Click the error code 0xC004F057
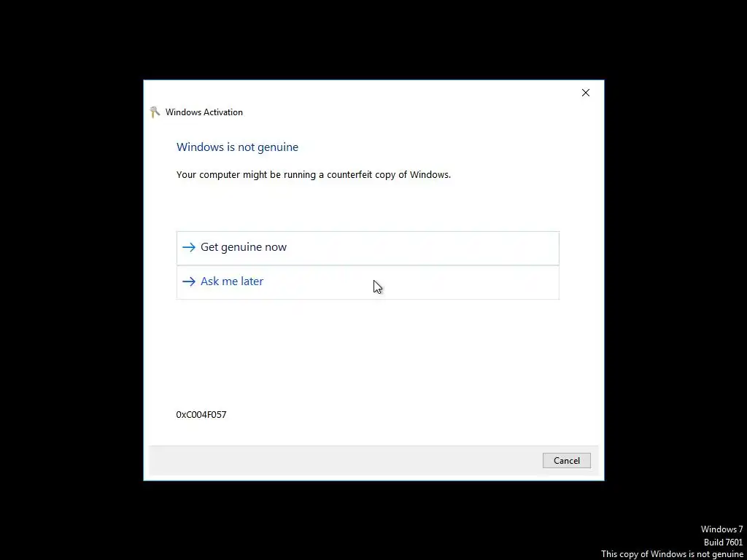Image resolution: width=747 pixels, height=560 pixels. 201,415
